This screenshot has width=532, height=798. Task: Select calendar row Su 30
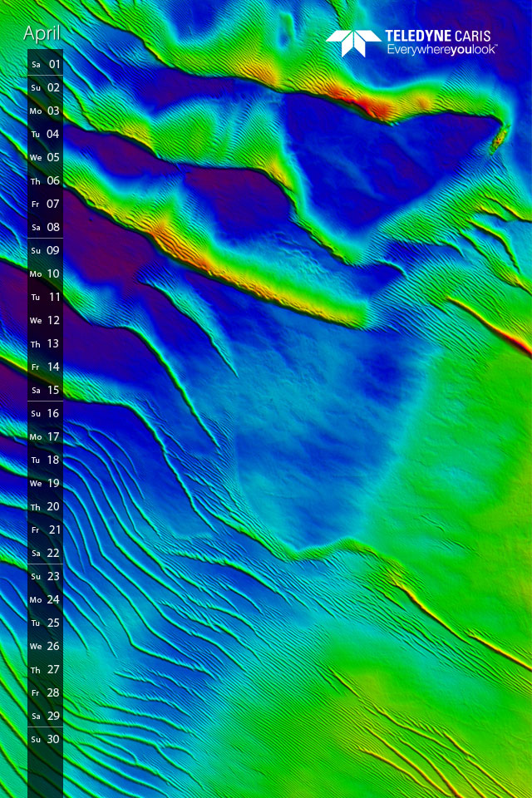point(46,740)
